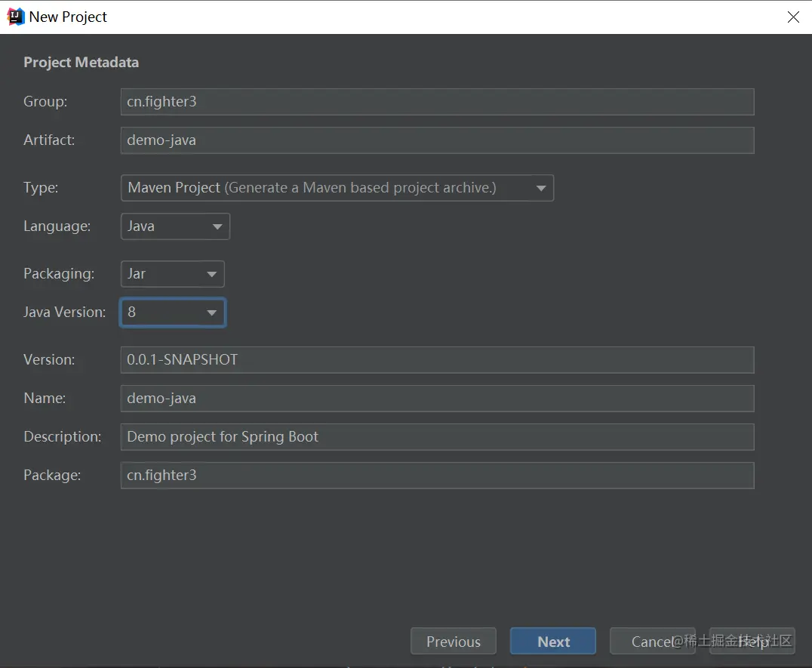This screenshot has width=812, height=668.
Task: Expand the Packaging dropdown set to Jar
Action: [x=173, y=274]
